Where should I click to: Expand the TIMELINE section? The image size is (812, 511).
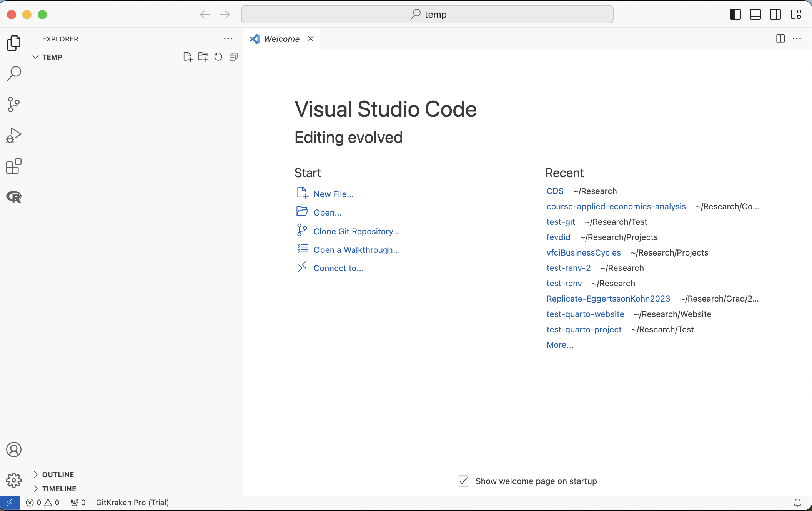59,489
